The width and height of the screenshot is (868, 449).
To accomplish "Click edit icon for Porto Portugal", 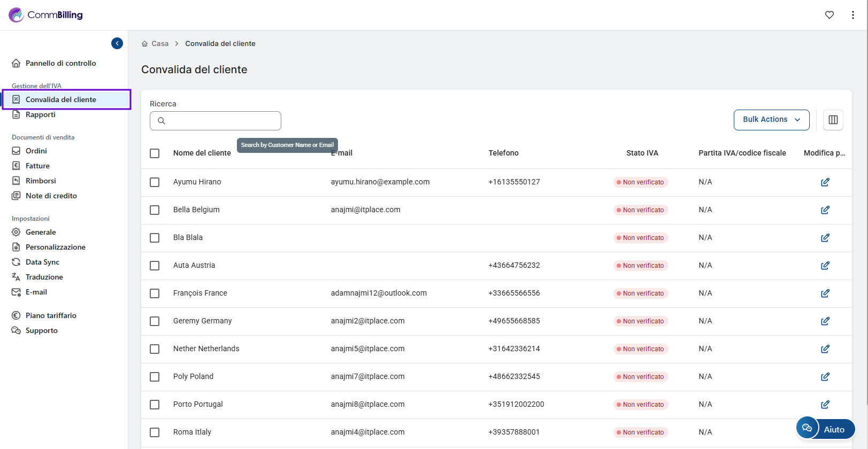I will (825, 405).
